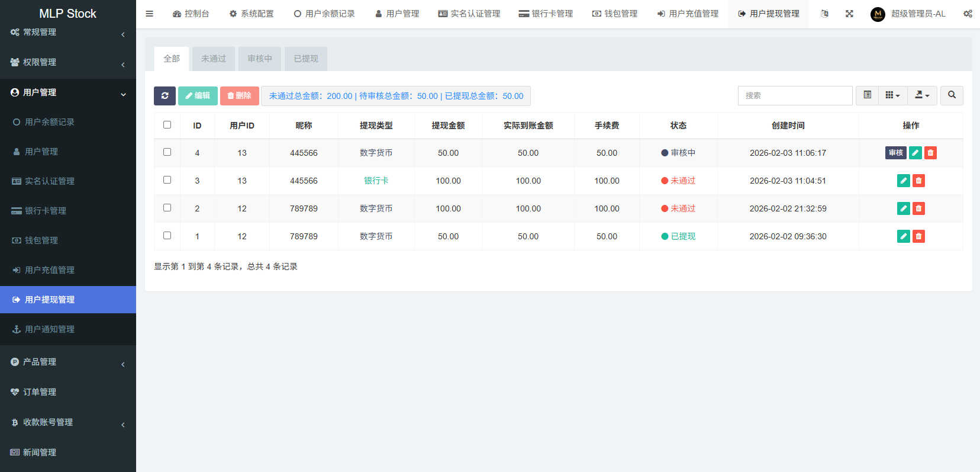Click edit pencil icon for record ID 3

[903, 181]
